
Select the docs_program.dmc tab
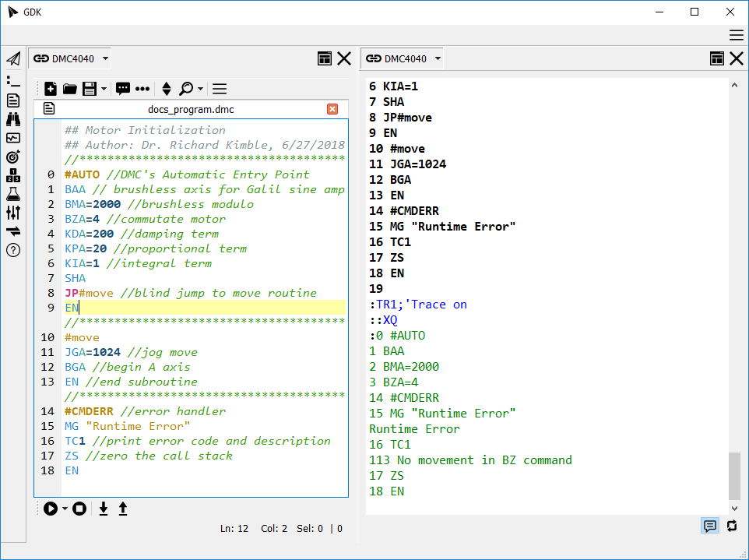(x=191, y=110)
